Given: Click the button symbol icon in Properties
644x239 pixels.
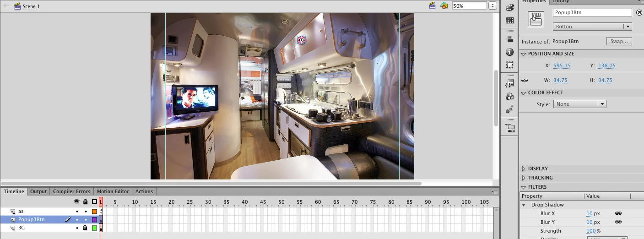Looking at the screenshot, I should tap(536, 19).
